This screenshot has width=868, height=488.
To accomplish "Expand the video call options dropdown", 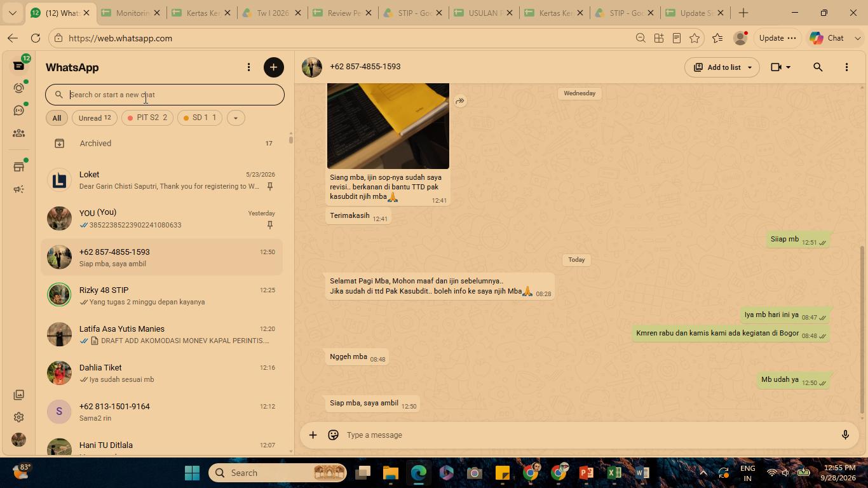I will (780, 67).
